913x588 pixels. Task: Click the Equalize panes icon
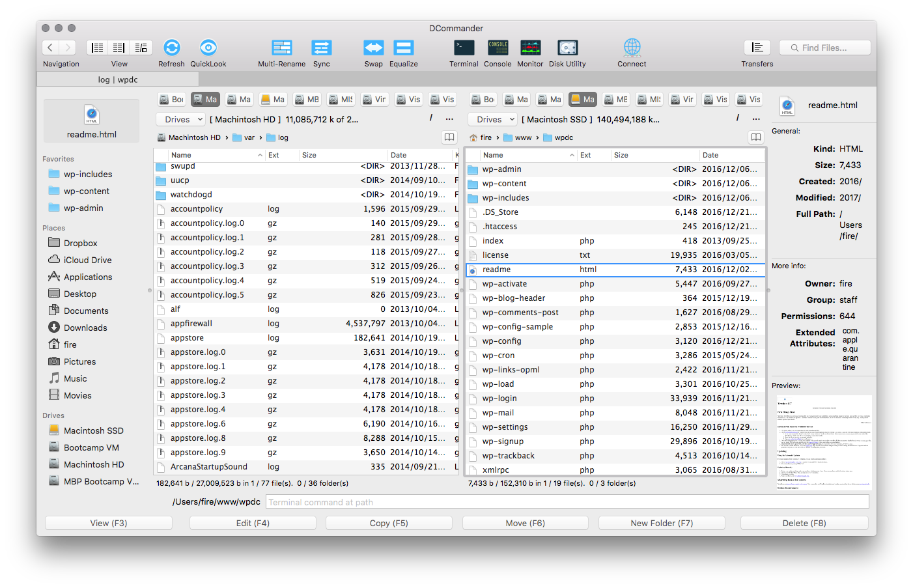(x=404, y=48)
